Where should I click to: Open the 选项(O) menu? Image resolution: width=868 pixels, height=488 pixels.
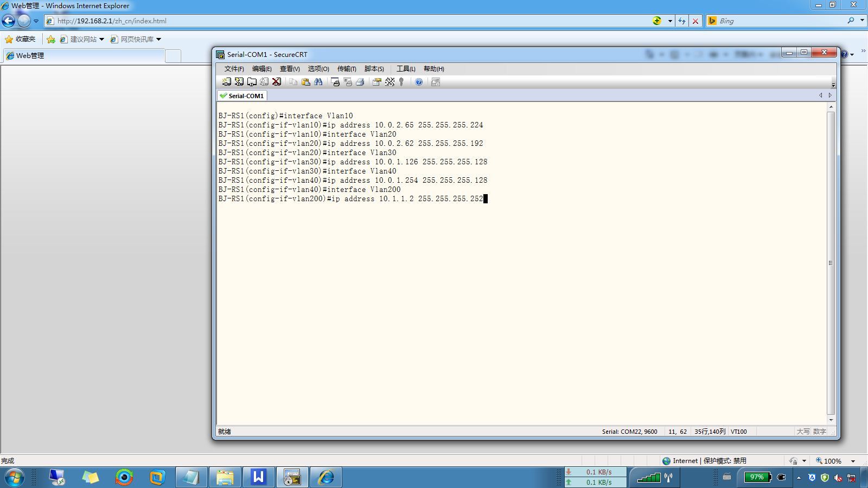(318, 69)
